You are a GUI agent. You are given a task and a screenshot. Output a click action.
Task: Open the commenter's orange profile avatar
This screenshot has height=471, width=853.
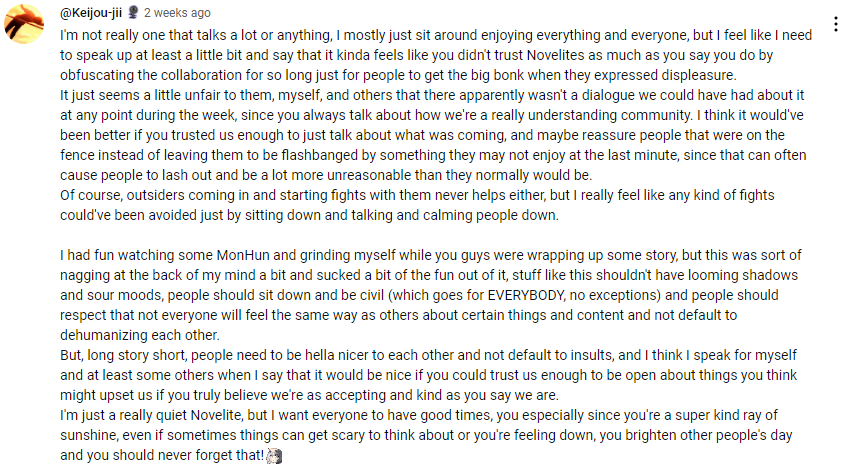click(24, 24)
